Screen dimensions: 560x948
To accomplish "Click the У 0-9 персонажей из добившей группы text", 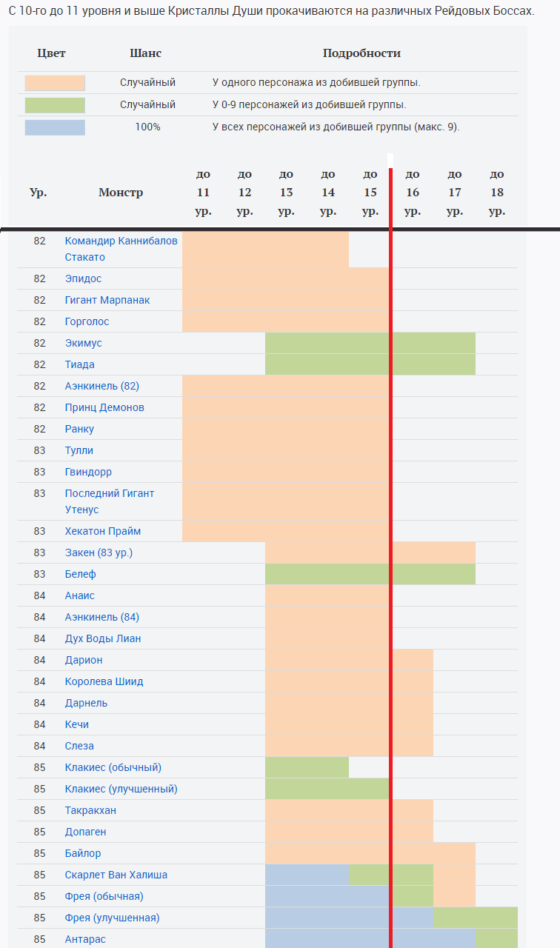I will (x=309, y=105).
